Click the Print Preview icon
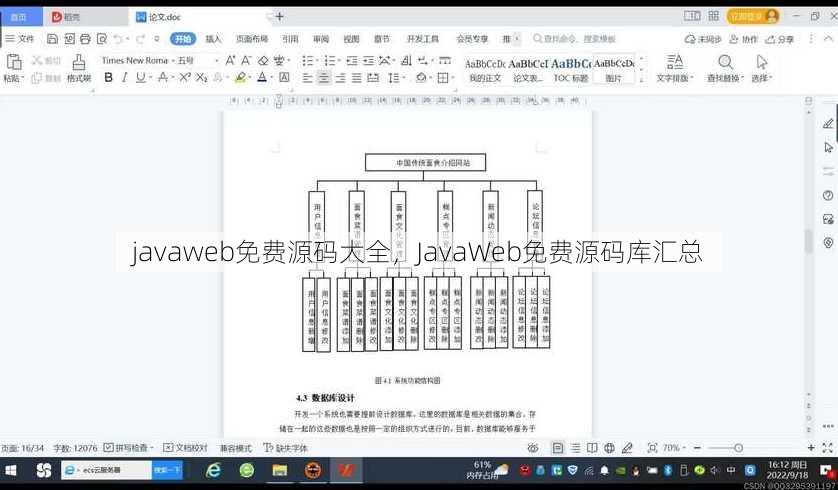This screenshot has width=838, height=490. pos(102,39)
